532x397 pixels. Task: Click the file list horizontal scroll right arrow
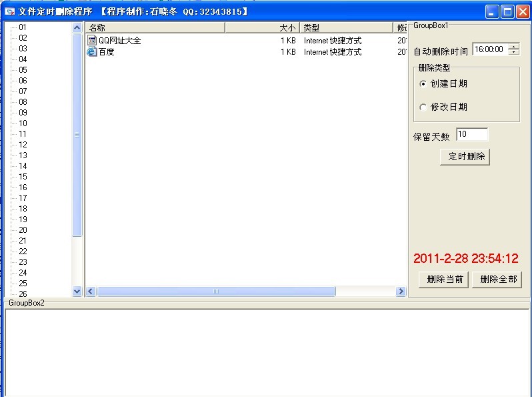pos(401,292)
